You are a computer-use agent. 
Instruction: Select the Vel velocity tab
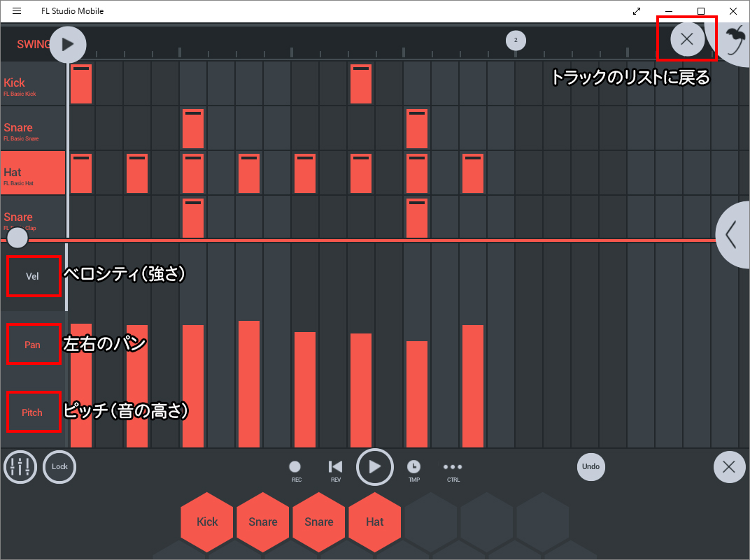point(33,276)
